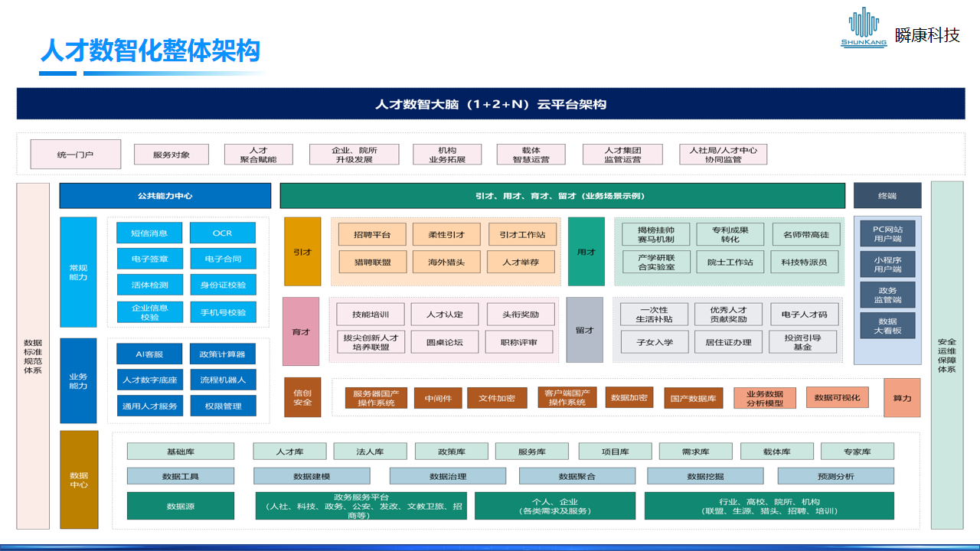Select the OCR capability box
Image resolution: width=980 pixels, height=551 pixels.
click(x=223, y=233)
